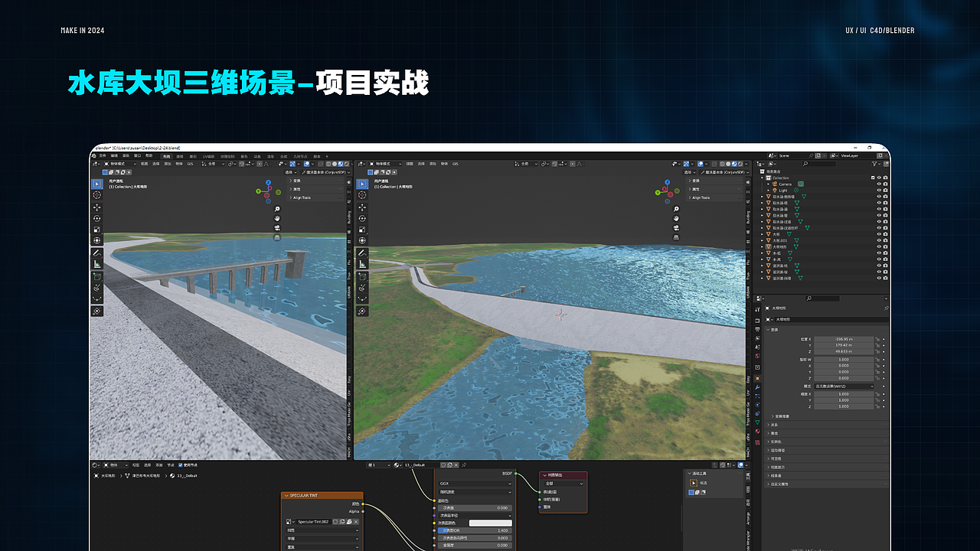Select the box select tool in left viewport
This screenshot has width=980, height=551.
pos(97,184)
